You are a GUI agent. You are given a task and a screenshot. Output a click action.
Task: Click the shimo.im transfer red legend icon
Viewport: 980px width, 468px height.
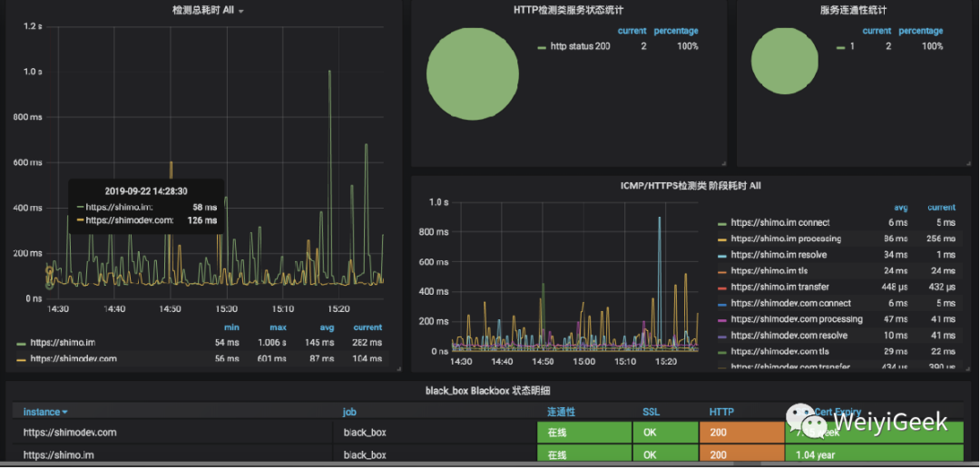(x=722, y=288)
